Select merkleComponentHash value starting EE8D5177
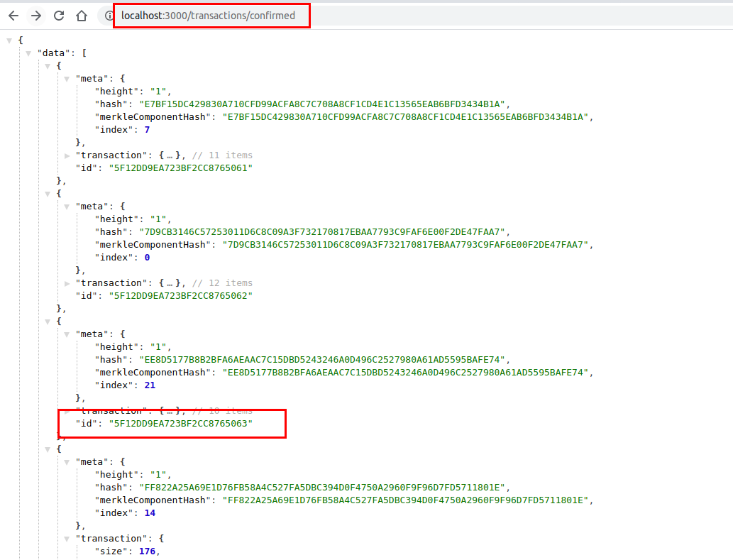Screen dimensions: 733x560 coord(405,373)
